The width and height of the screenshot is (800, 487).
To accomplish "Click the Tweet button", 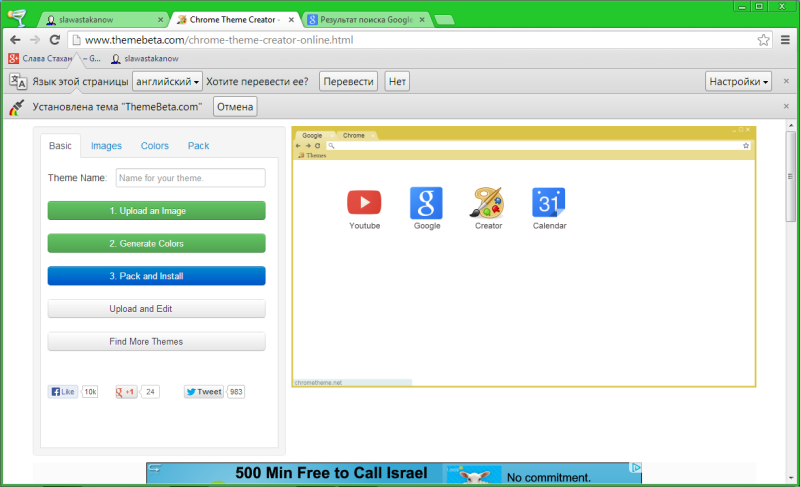I will coord(204,392).
